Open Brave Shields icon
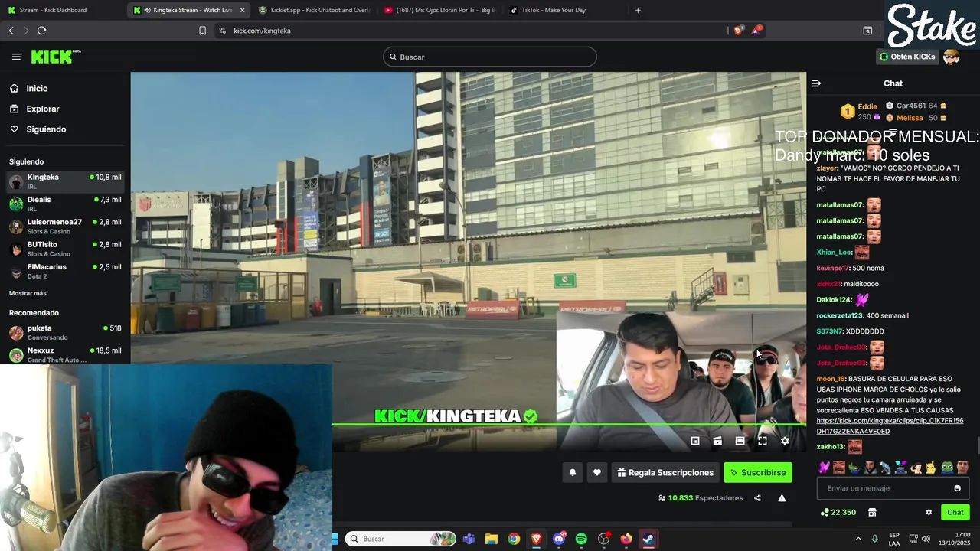This screenshot has width=980, height=551. click(738, 31)
